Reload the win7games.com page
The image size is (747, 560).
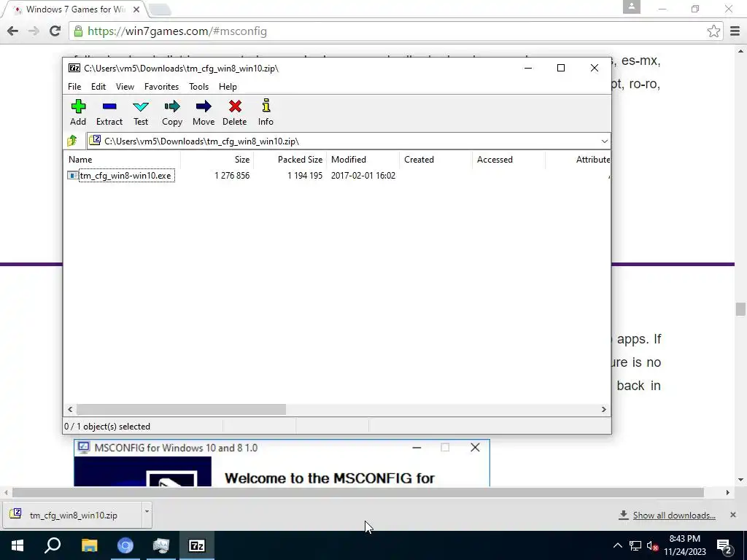click(55, 31)
